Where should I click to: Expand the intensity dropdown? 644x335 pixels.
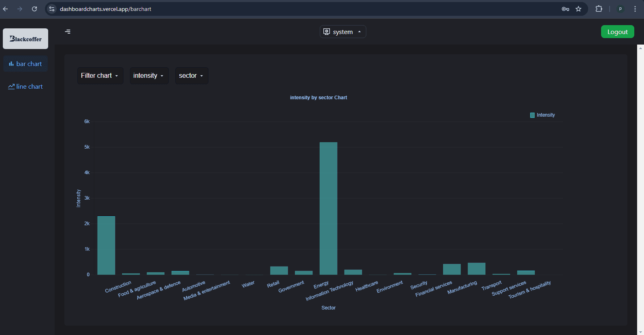[149, 76]
